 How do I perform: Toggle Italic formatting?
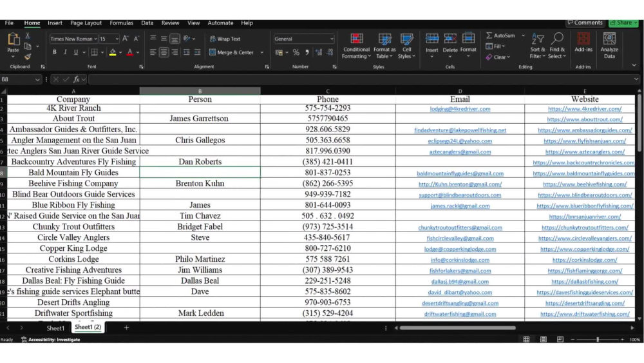click(65, 52)
